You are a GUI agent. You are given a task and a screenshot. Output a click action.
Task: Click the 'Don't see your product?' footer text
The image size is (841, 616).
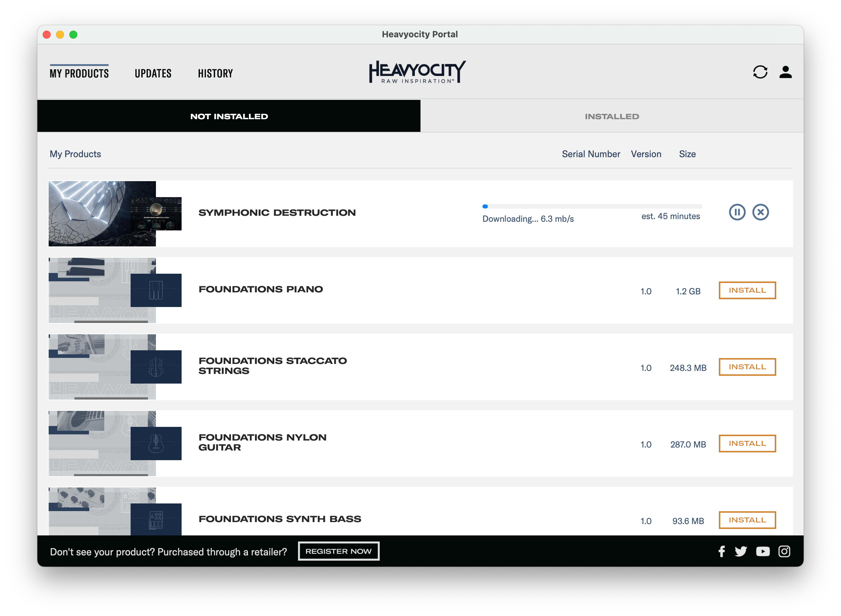[x=168, y=552]
